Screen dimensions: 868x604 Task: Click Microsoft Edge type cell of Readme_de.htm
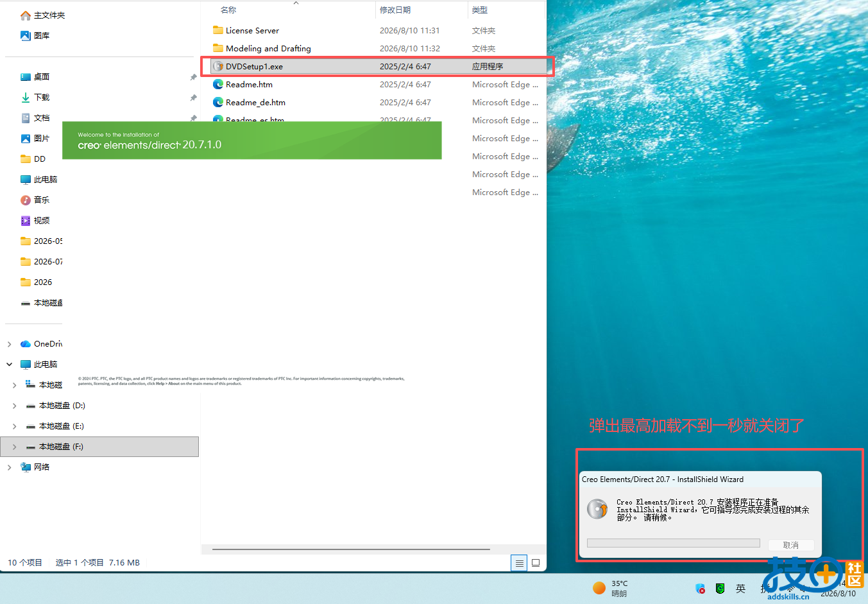click(505, 102)
